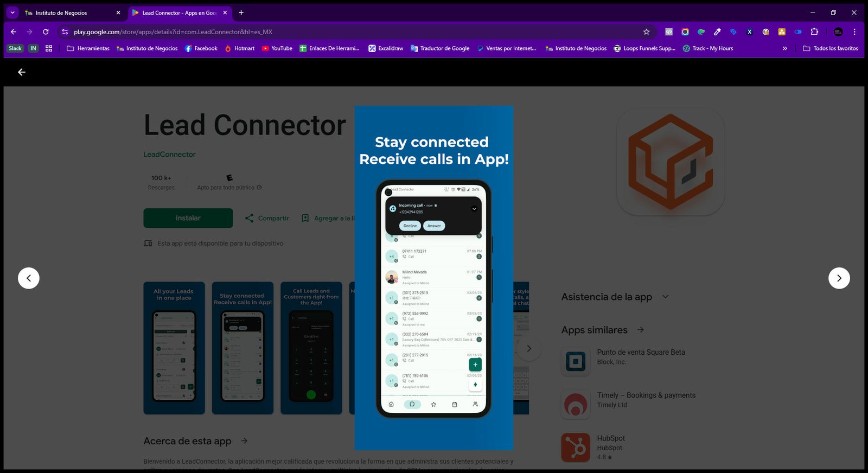Open the Chrome profile avatar
Image resolution: width=868 pixels, height=473 pixels.
838,32
